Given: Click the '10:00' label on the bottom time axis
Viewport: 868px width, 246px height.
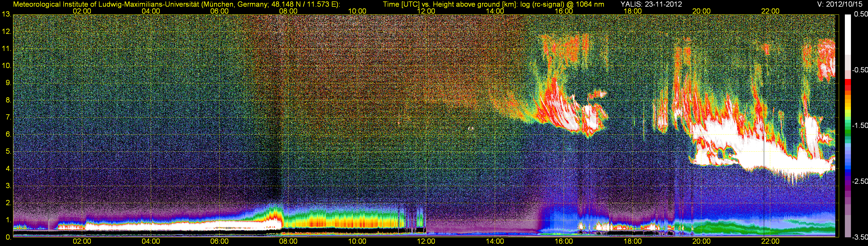Looking at the screenshot, I should [x=357, y=242].
